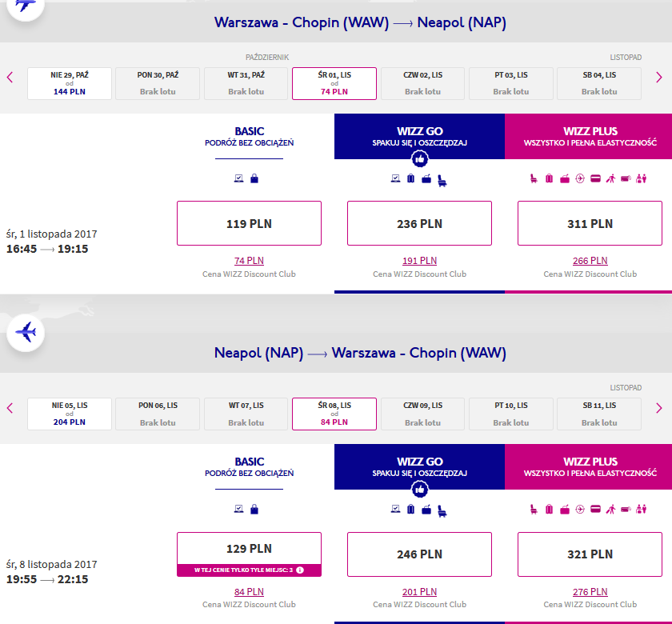Select outbound date NIE 29, PAŹ 144 PLN

tap(70, 83)
